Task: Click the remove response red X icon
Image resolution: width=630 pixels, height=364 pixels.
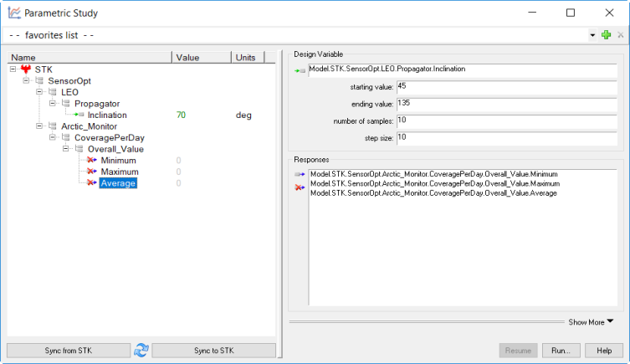Action: click(x=299, y=188)
